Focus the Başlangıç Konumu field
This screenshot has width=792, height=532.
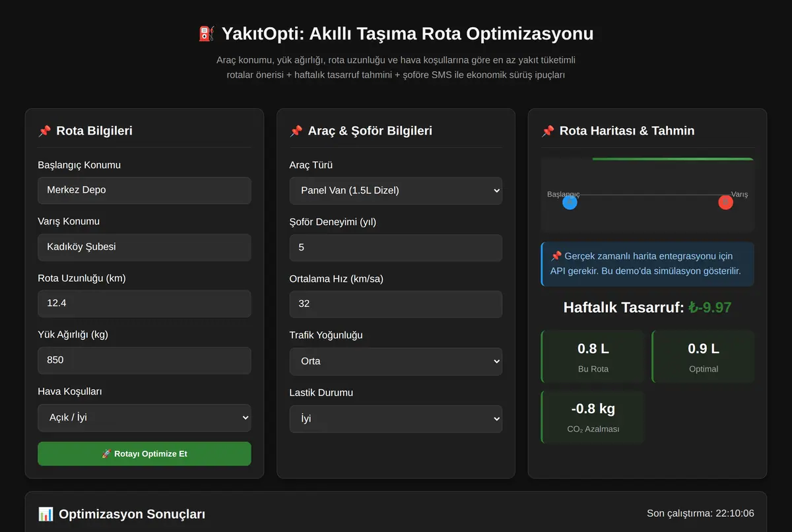pos(145,190)
